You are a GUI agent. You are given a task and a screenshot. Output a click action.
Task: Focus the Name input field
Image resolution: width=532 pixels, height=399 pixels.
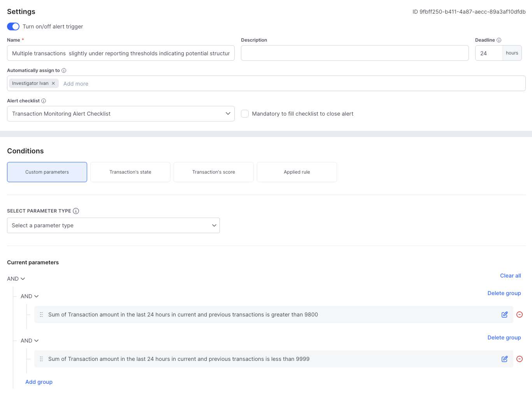pos(121,53)
